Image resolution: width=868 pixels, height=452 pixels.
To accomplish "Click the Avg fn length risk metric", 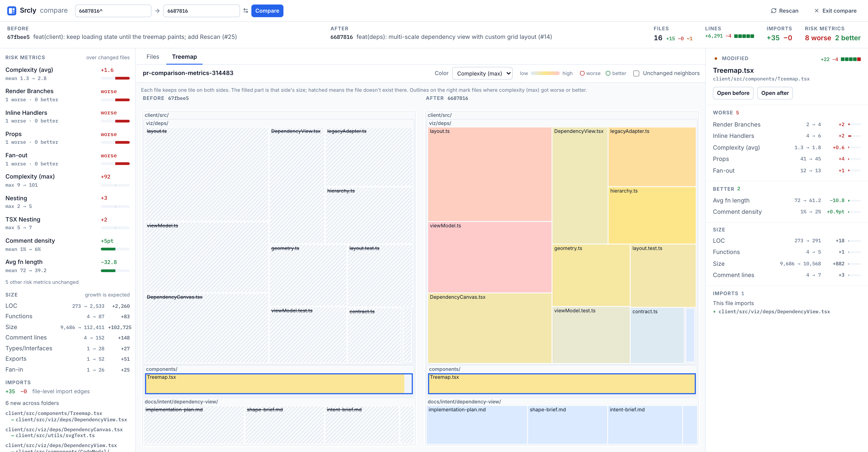I will (67, 266).
